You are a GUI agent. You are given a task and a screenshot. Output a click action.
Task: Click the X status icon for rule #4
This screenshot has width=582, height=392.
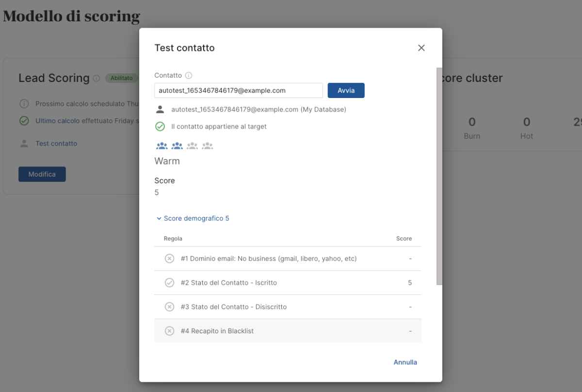169,331
